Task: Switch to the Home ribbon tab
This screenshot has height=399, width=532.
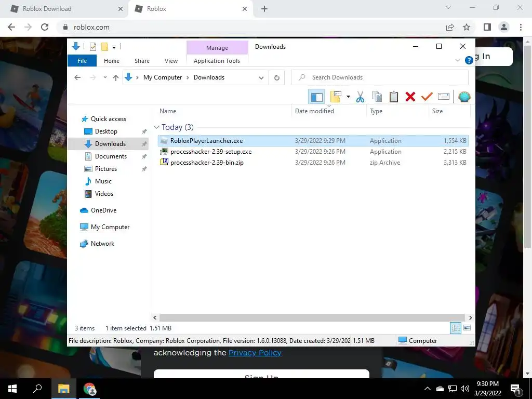Action: (x=112, y=61)
